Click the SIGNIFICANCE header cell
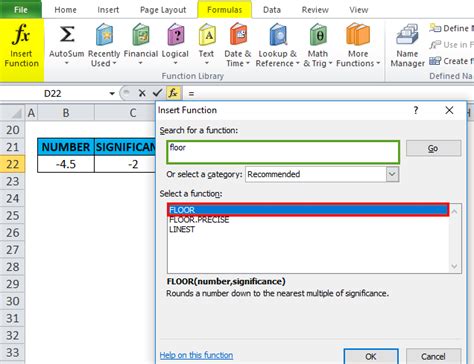Viewport: 474px width, 364px height. [125, 147]
